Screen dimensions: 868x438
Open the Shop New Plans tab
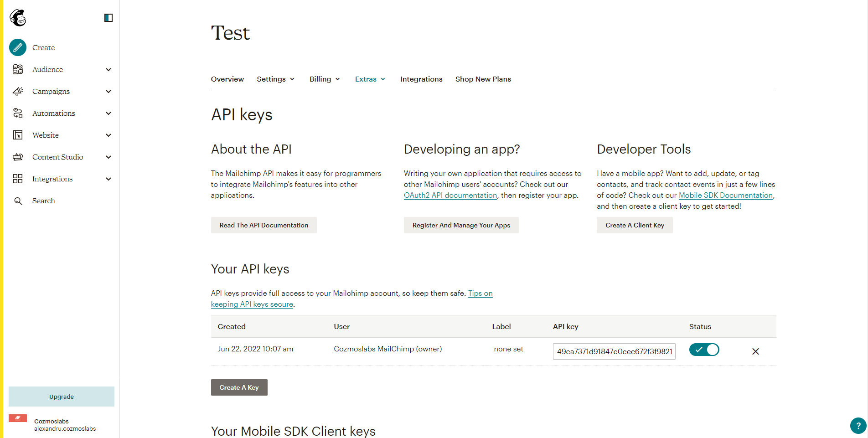(x=483, y=79)
